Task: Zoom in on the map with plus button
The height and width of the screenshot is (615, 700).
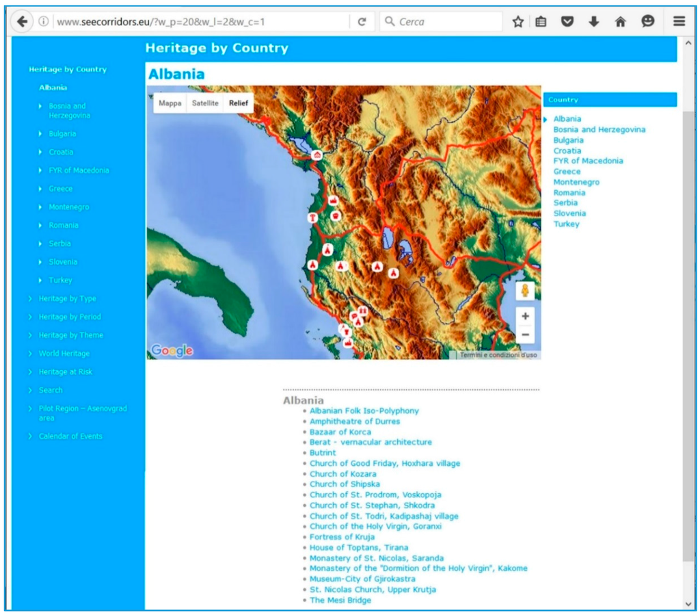Action: tap(525, 316)
